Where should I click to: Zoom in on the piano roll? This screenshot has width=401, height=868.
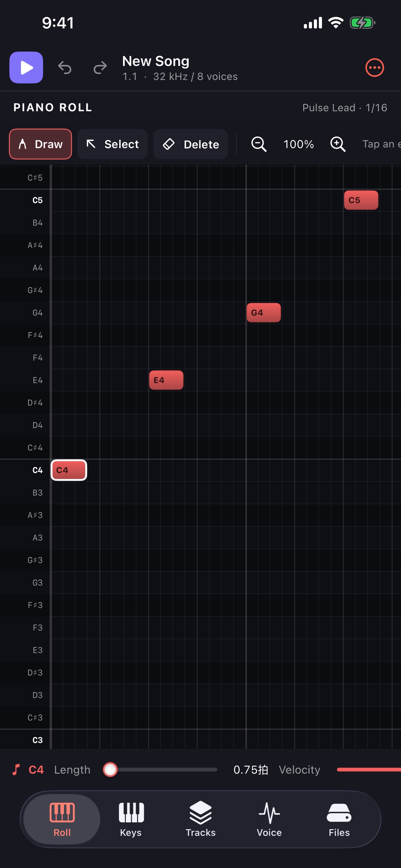point(338,144)
